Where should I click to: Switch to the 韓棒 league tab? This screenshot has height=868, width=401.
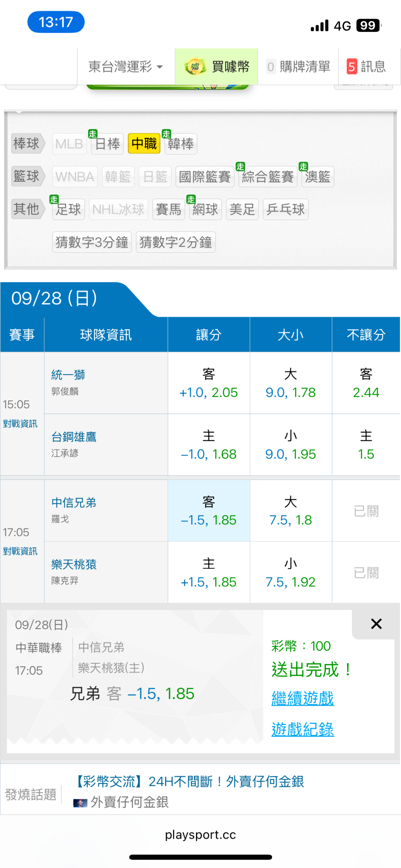click(181, 144)
